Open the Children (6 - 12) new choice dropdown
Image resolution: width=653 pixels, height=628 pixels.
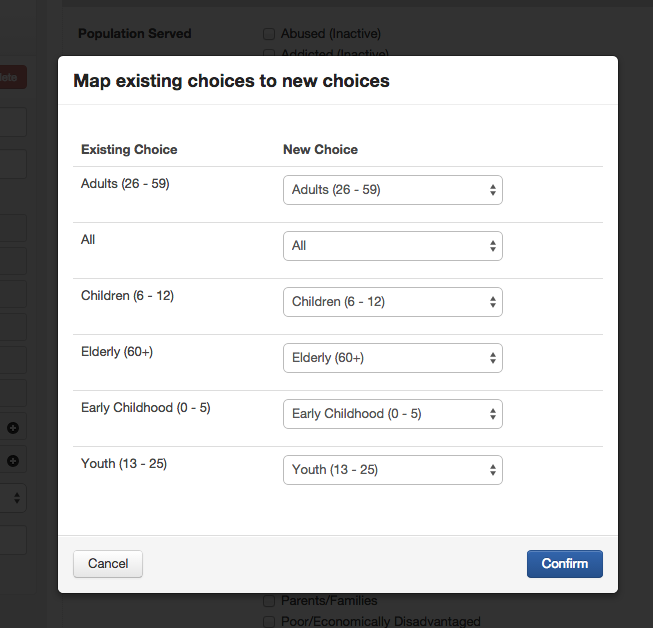392,302
